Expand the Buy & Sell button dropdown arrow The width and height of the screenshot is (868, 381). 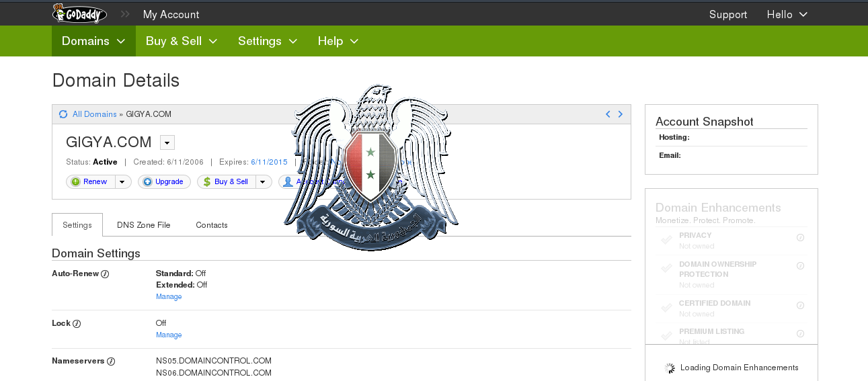click(264, 181)
